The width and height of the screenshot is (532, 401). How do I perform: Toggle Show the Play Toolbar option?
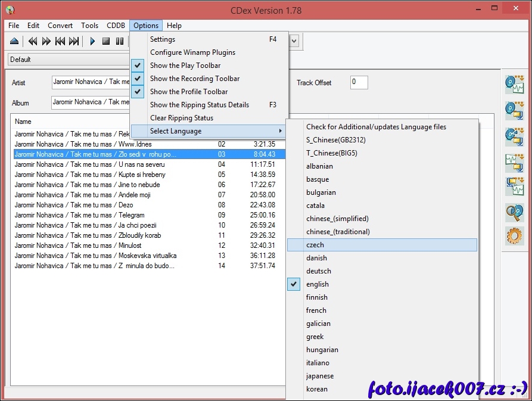(185, 66)
